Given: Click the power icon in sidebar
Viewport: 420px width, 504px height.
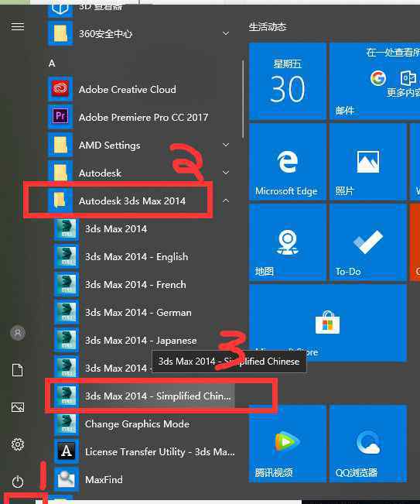Looking at the screenshot, I should coord(18,482).
